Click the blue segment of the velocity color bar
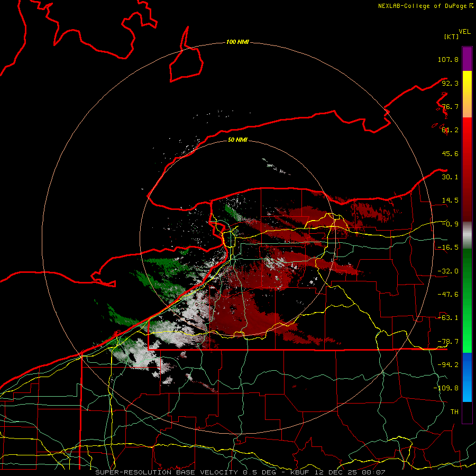 tap(467, 377)
